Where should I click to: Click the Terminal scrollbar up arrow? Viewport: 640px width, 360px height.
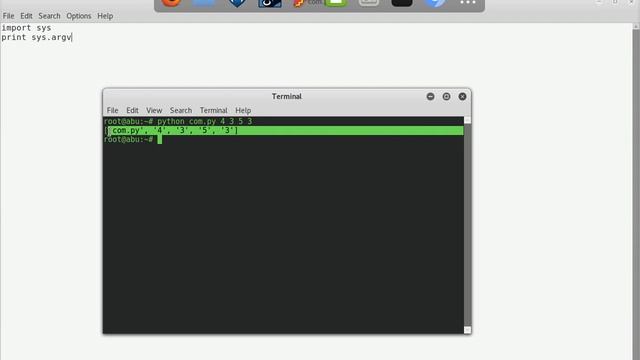click(x=468, y=120)
